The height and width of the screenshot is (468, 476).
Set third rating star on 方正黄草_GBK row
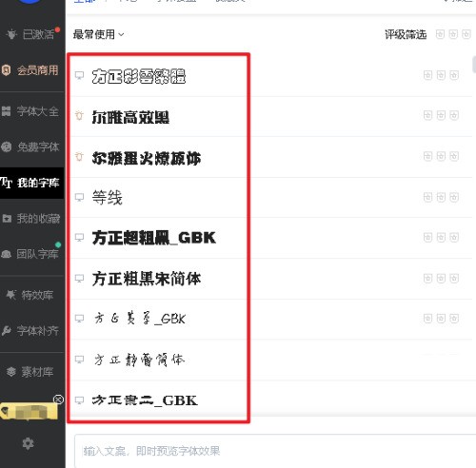[454, 319]
